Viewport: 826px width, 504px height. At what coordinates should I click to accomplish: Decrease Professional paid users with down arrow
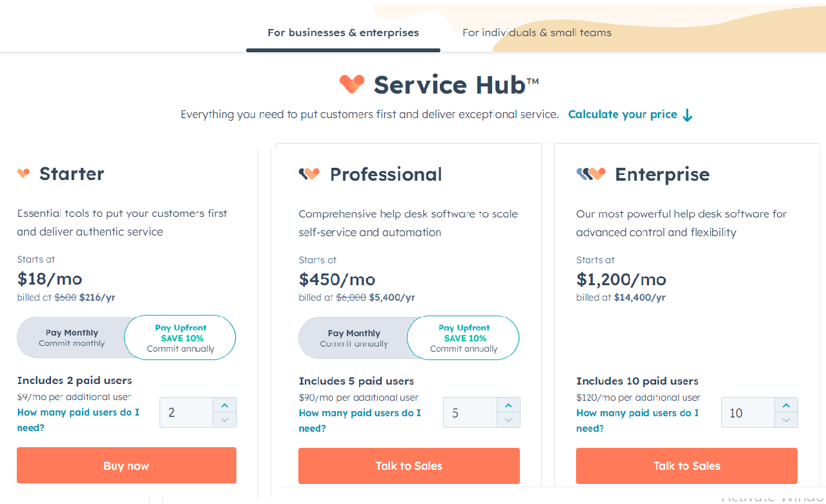[508, 420]
